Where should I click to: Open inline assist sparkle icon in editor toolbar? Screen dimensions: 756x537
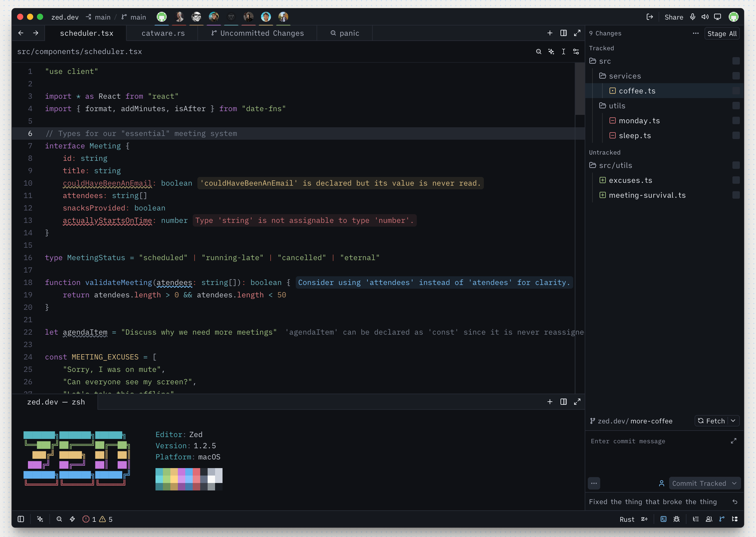click(551, 52)
